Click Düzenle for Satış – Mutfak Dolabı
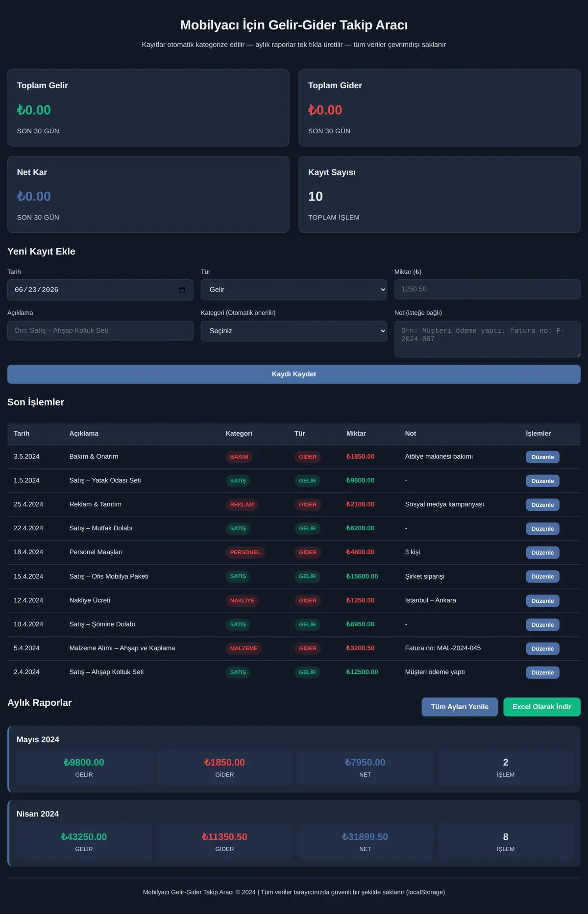The height and width of the screenshot is (914, 588). point(542,529)
